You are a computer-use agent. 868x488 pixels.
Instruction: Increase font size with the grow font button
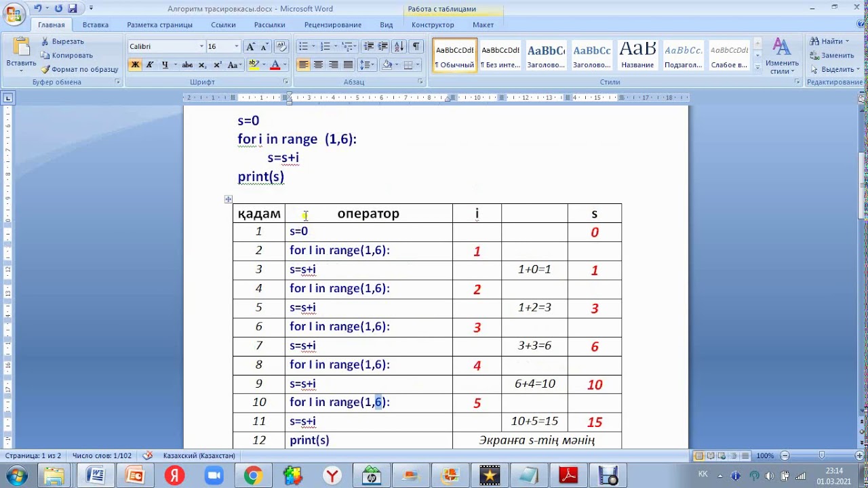tap(250, 46)
